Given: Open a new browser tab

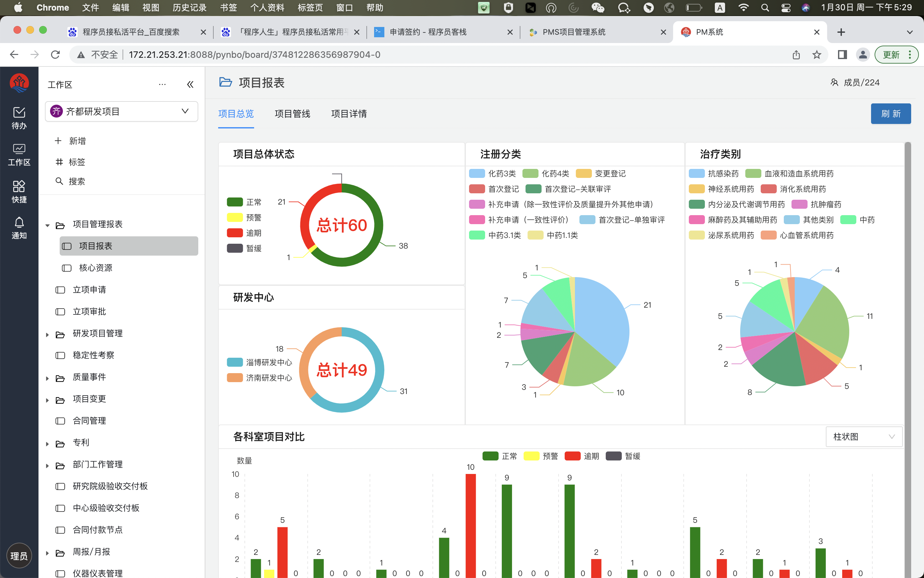Looking at the screenshot, I should (841, 32).
